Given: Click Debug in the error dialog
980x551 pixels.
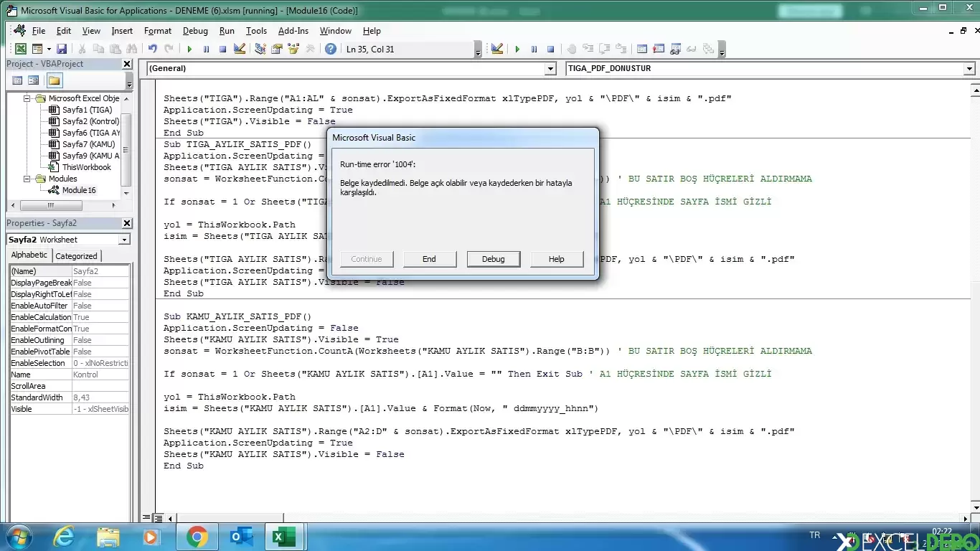Looking at the screenshot, I should coord(493,259).
